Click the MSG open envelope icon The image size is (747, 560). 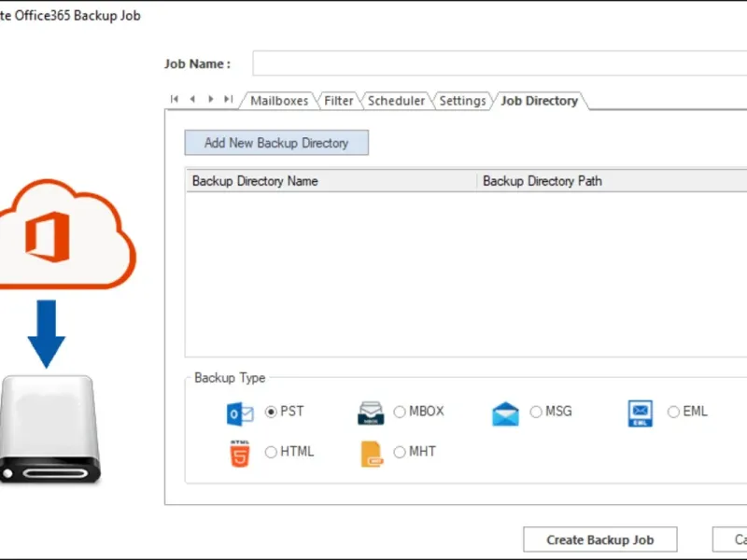click(x=505, y=413)
